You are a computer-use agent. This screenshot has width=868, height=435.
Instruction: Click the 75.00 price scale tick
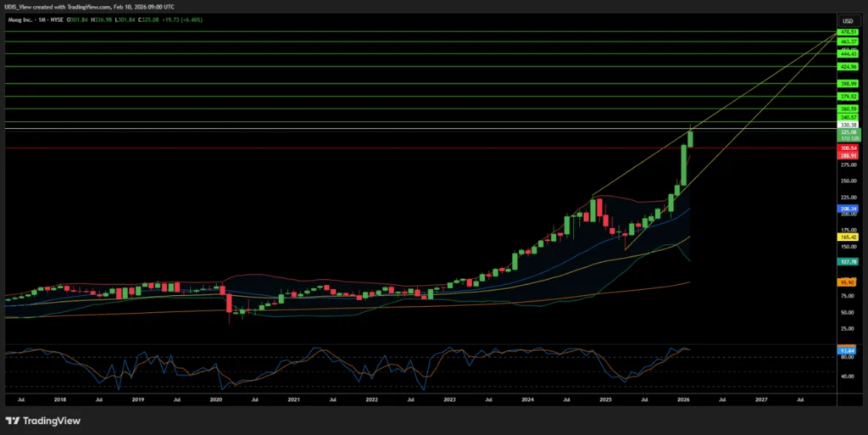848,296
